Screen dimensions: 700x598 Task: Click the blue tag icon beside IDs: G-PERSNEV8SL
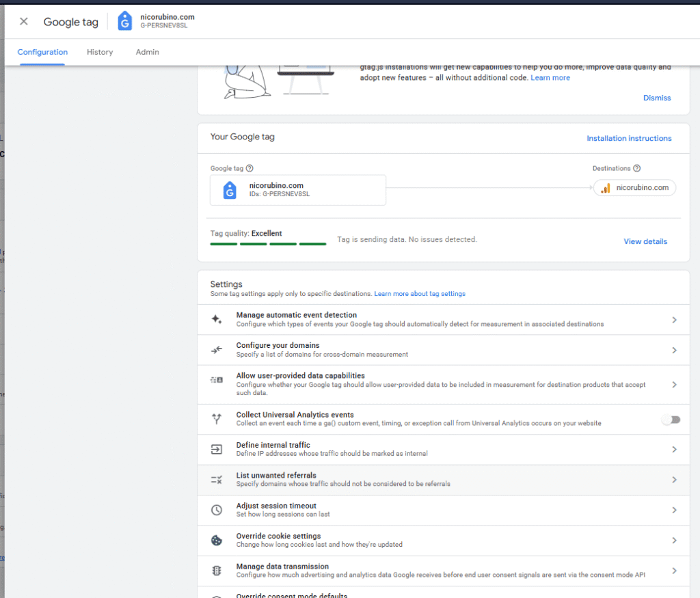point(230,190)
